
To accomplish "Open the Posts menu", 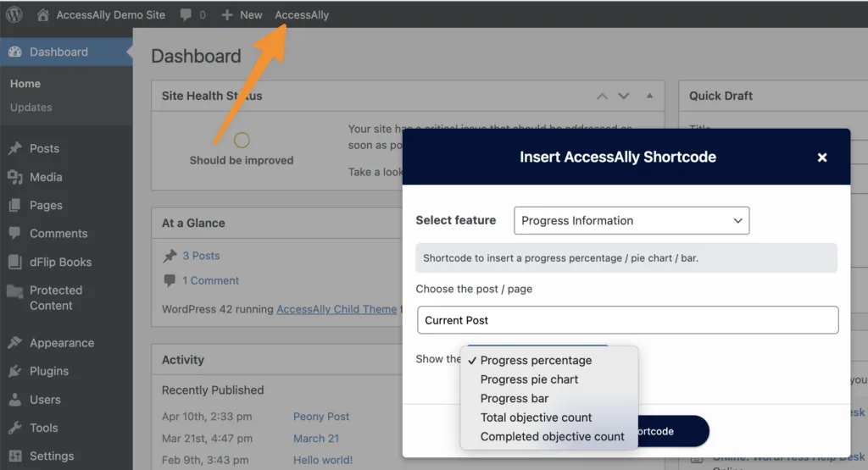I will (x=44, y=148).
